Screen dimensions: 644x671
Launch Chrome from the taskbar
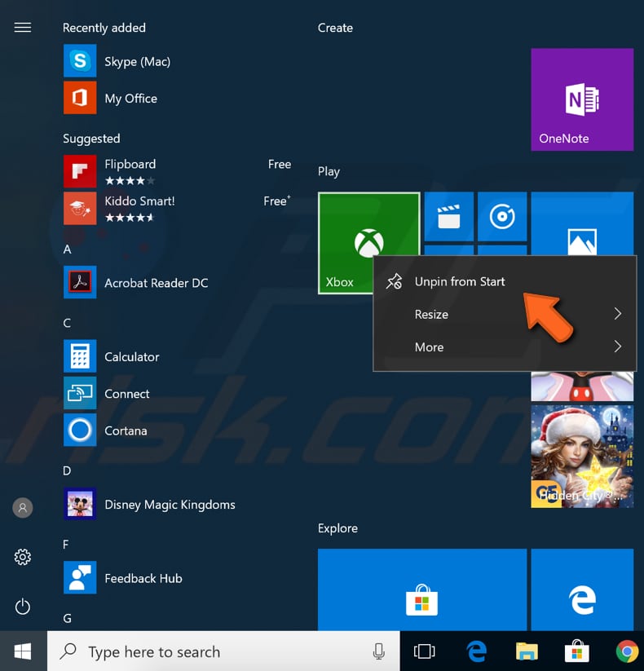pyautogui.click(x=627, y=651)
